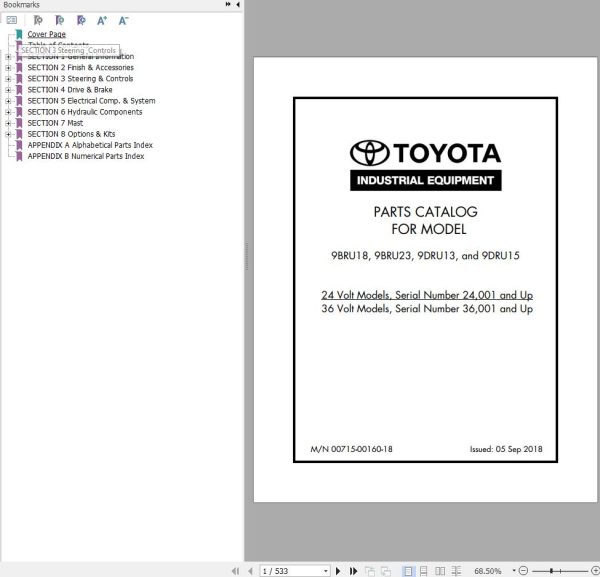This screenshot has width=600, height=577.
Task: Open the Cover Page bookmark link
Action: (x=46, y=34)
